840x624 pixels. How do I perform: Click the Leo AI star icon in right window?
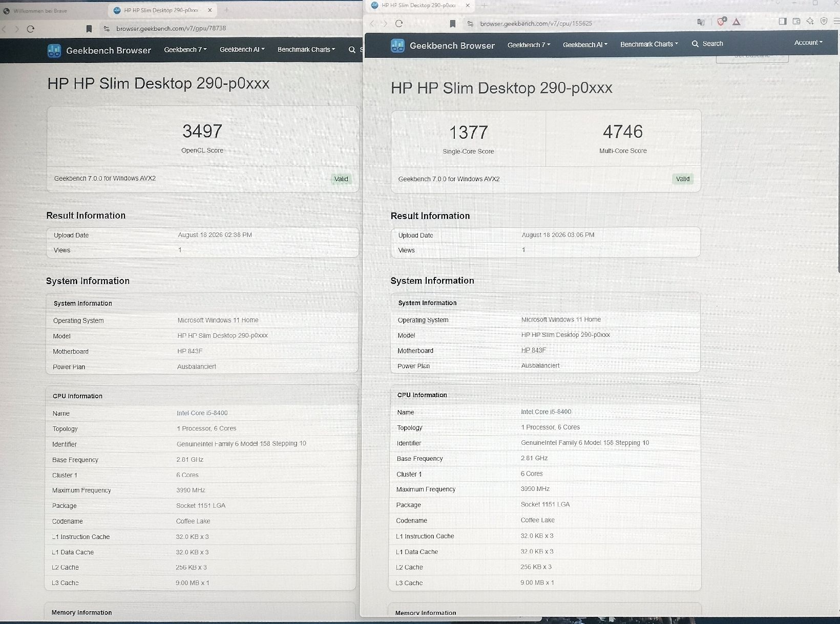pos(810,21)
